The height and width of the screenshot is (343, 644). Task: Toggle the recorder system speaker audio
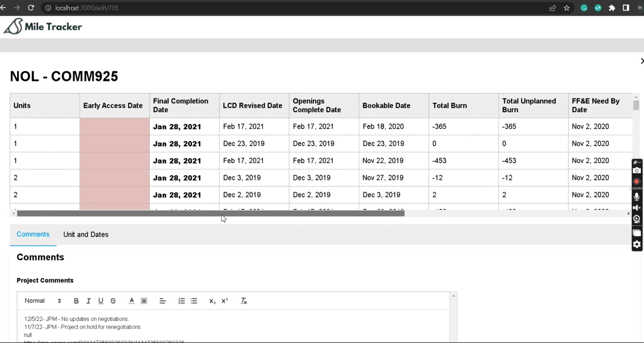pyautogui.click(x=637, y=208)
